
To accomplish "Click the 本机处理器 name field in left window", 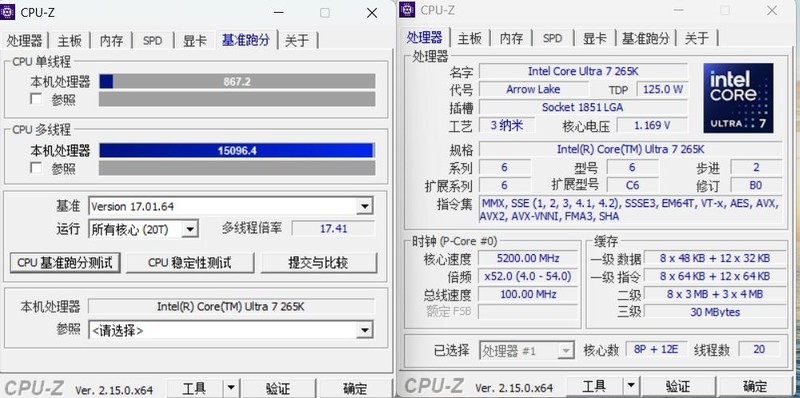I will [x=231, y=307].
